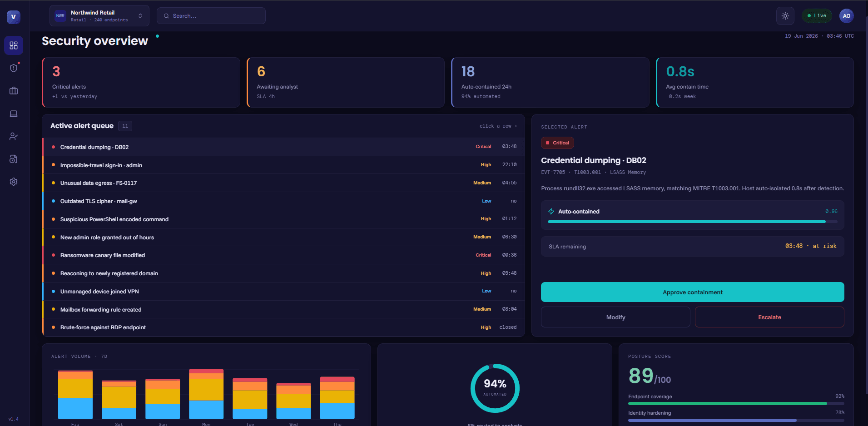This screenshot has width=868, height=426.
Task: Click the posture score 89/100
Action: click(650, 376)
